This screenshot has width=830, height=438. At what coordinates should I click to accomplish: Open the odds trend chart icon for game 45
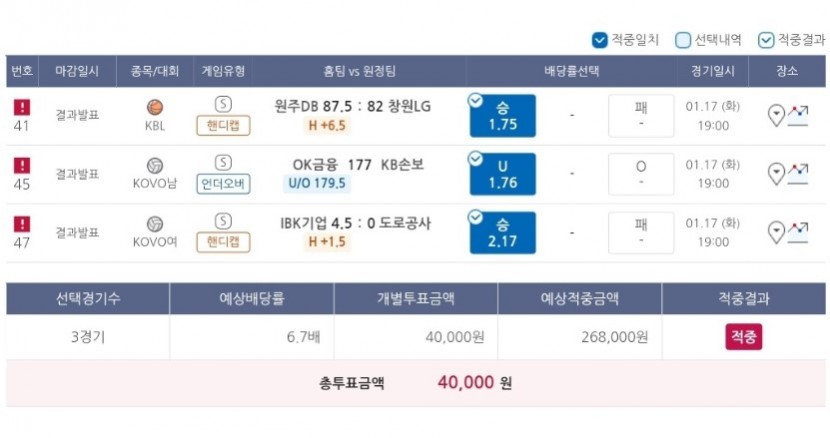pos(798,174)
